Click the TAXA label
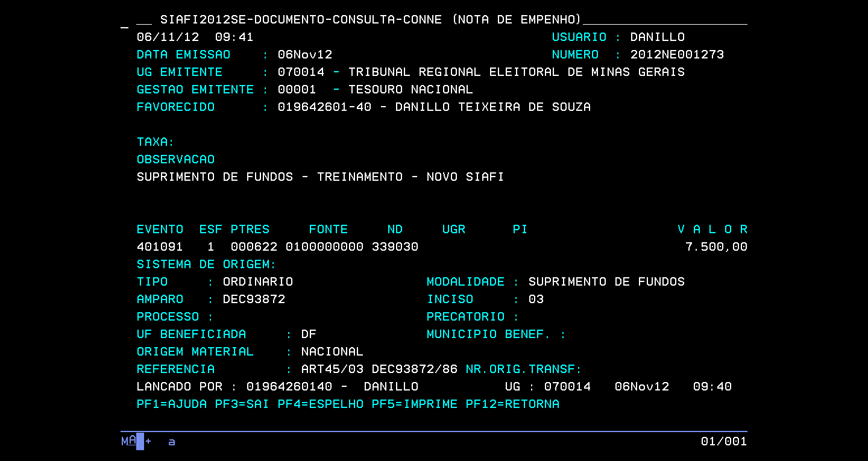This screenshot has width=868, height=461. point(156,142)
